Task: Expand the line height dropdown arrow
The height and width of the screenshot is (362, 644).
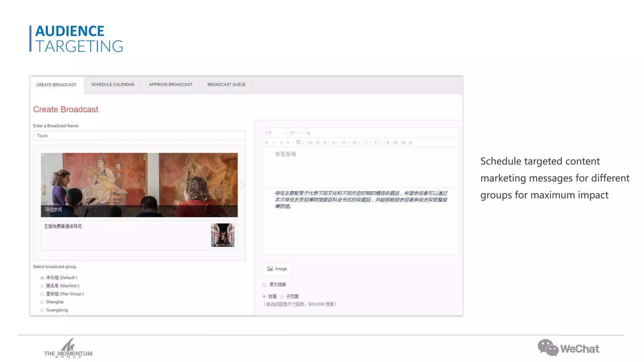Action: tap(359, 143)
